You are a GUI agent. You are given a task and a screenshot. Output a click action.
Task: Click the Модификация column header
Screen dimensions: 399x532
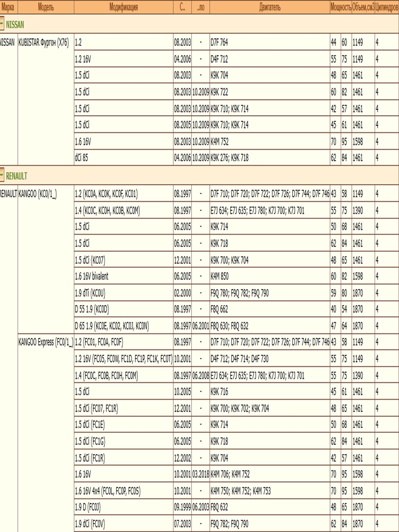123,7
